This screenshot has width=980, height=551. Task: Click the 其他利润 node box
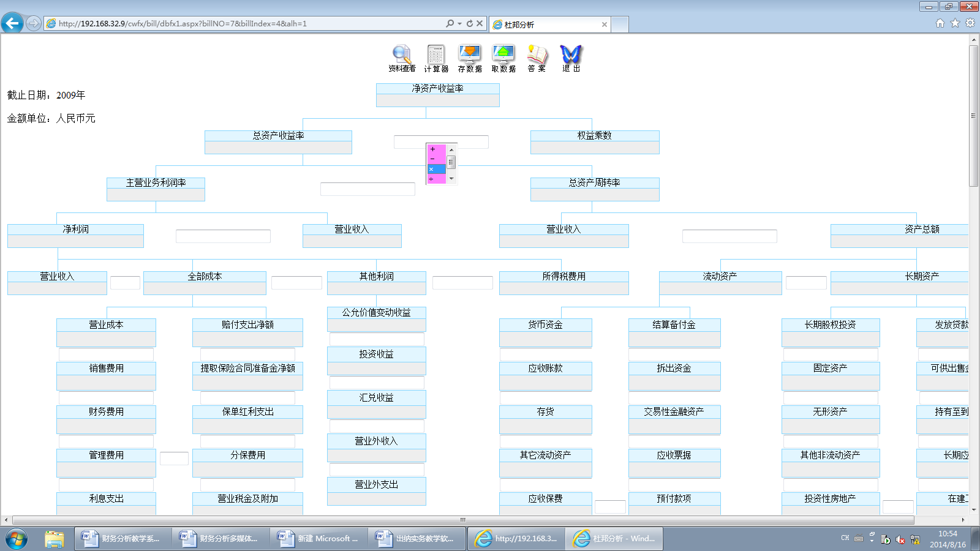377,283
